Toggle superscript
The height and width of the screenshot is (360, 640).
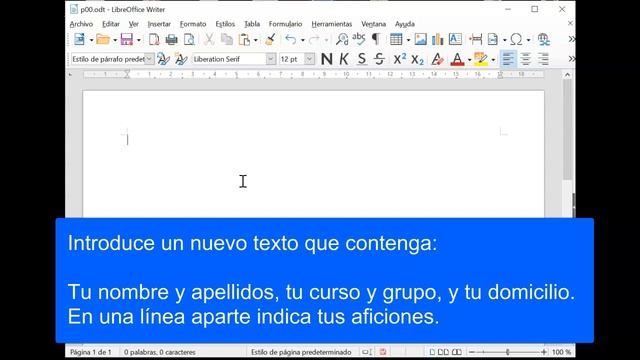400,59
